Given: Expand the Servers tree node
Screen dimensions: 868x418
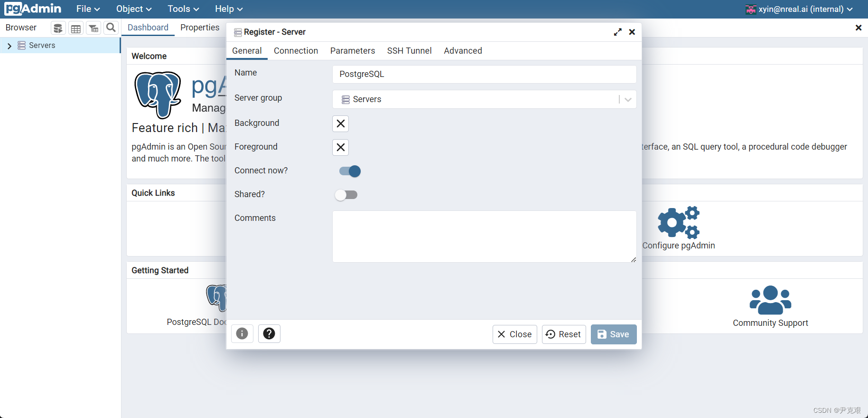Looking at the screenshot, I should (9, 46).
